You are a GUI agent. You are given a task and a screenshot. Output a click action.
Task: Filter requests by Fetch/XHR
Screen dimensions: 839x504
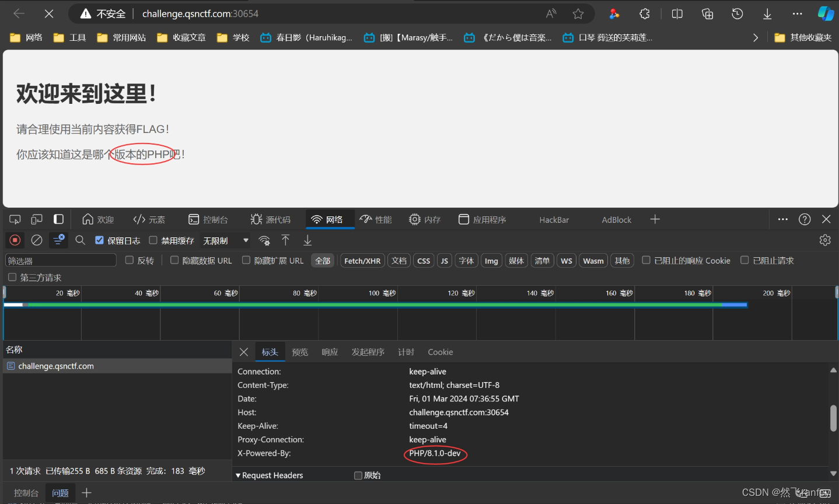[362, 261]
